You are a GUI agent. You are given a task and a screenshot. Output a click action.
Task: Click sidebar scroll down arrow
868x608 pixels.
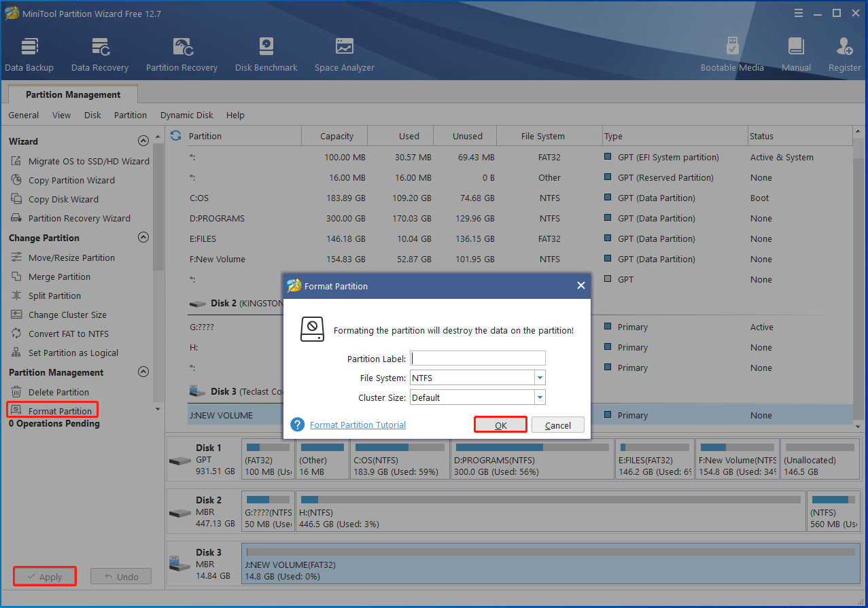pos(158,409)
